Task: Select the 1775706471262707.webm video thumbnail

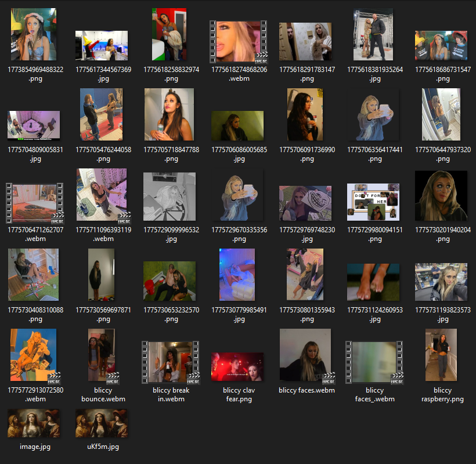Action: point(35,203)
